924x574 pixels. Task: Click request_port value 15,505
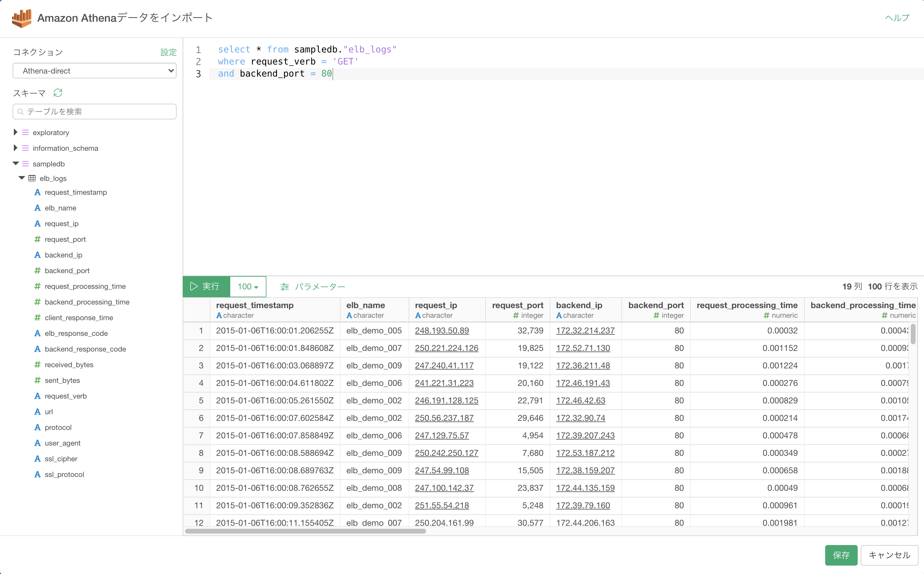click(530, 470)
